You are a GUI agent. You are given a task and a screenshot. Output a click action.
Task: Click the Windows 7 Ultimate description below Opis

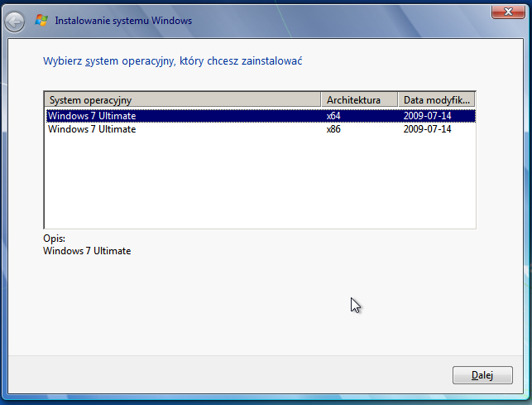[87, 251]
